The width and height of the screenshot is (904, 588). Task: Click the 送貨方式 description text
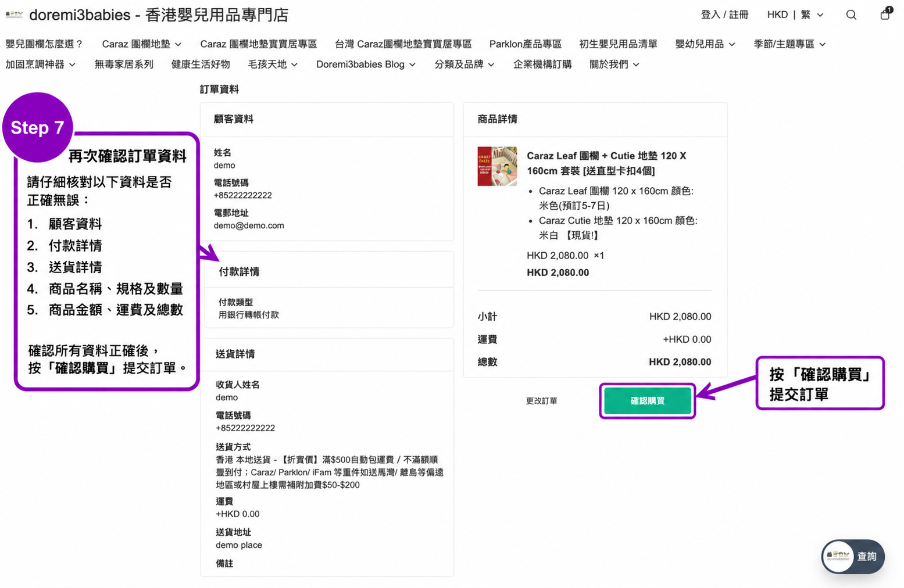(x=330, y=472)
